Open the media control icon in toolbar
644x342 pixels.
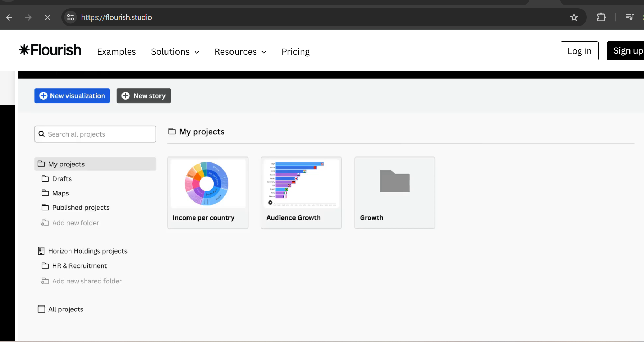[629, 17]
